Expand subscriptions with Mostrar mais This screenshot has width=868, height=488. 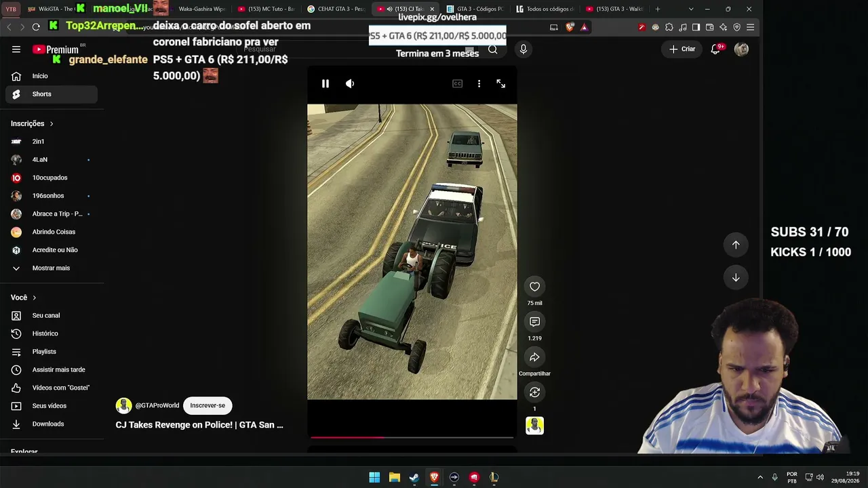click(52, 268)
